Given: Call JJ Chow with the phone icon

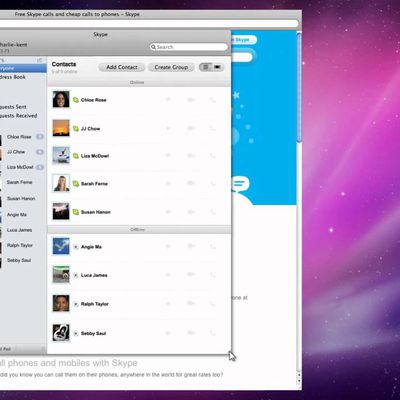Looking at the screenshot, I should click(x=213, y=128).
